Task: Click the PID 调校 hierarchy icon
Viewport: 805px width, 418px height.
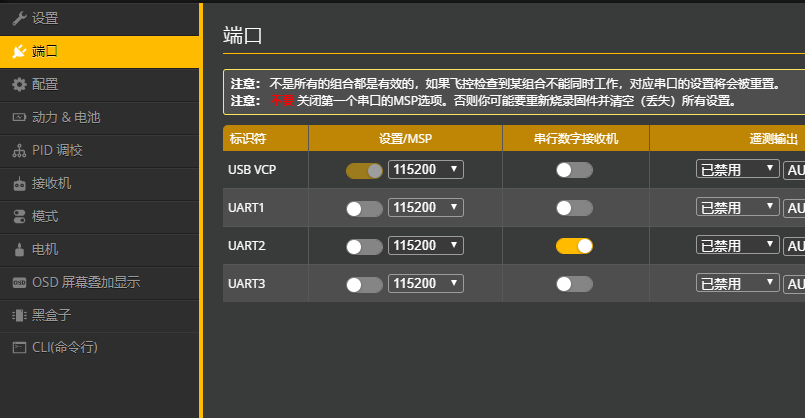Action: pyautogui.click(x=19, y=150)
